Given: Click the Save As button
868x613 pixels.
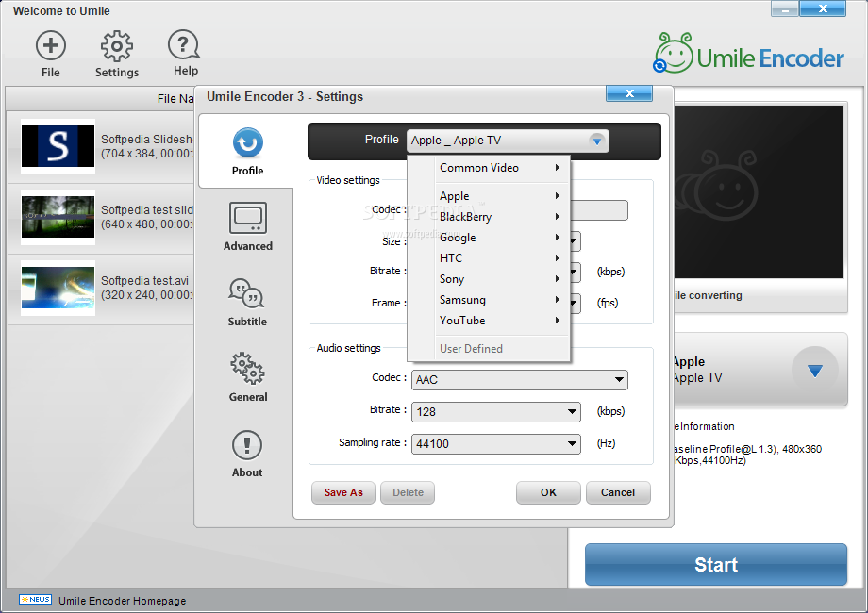Looking at the screenshot, I should pyautogui.click(x=343, y=492).
